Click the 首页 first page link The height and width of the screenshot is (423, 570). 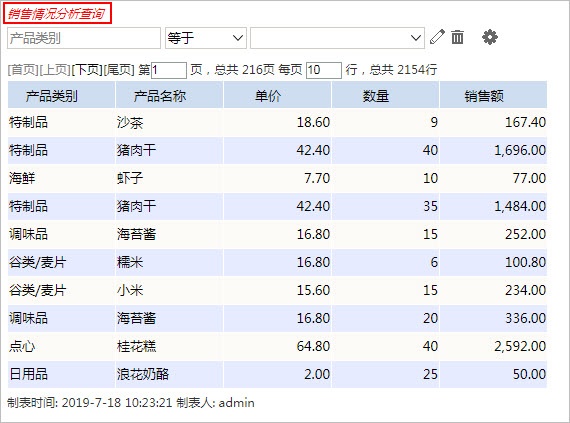point(23,69)
